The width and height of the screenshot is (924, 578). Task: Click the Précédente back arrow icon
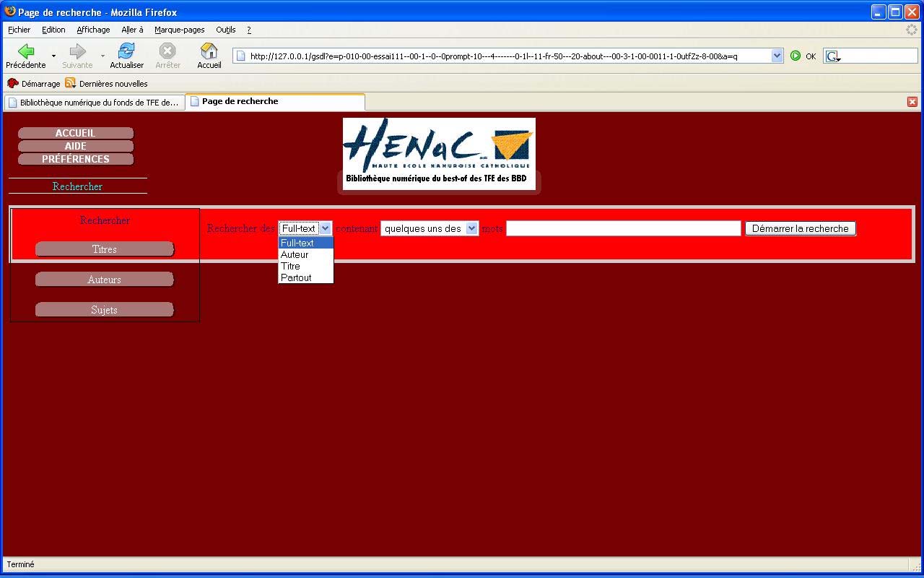(x=26, y=51)
